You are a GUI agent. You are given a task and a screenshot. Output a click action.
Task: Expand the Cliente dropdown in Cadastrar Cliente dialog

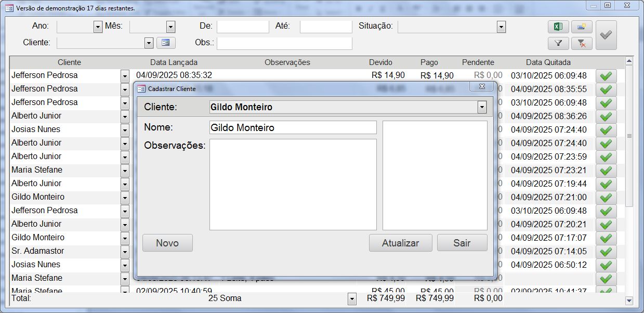482,108
